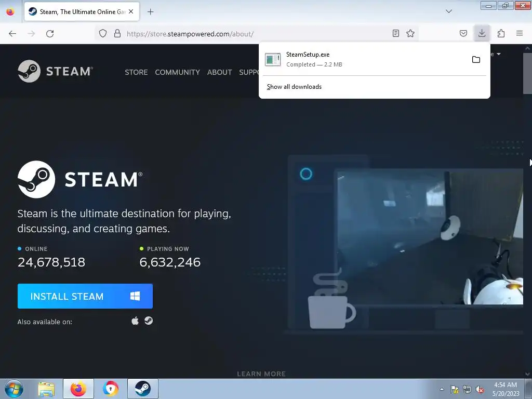Viewport: 532px width, 399px height.
Task: Expand the list all tabs chevron
Action: point(449,11)
